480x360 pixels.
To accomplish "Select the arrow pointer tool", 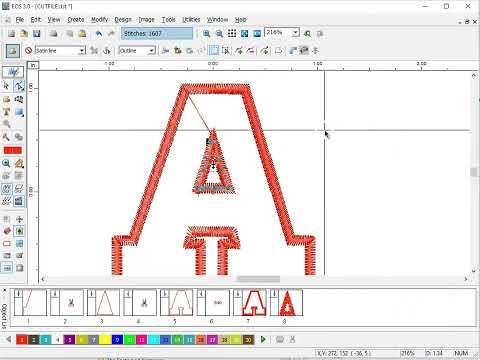I will click(6, 86).
